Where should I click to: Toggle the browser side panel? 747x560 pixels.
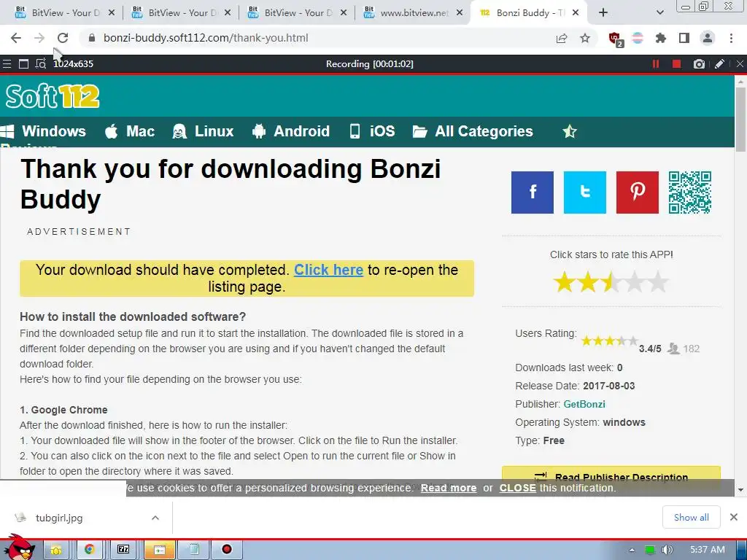pos(684,38)
